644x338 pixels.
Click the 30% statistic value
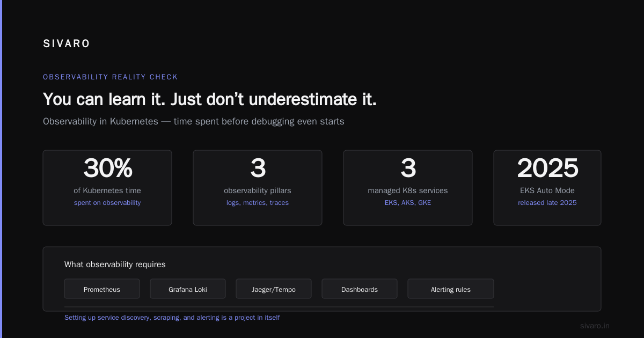tap(107, 168)
